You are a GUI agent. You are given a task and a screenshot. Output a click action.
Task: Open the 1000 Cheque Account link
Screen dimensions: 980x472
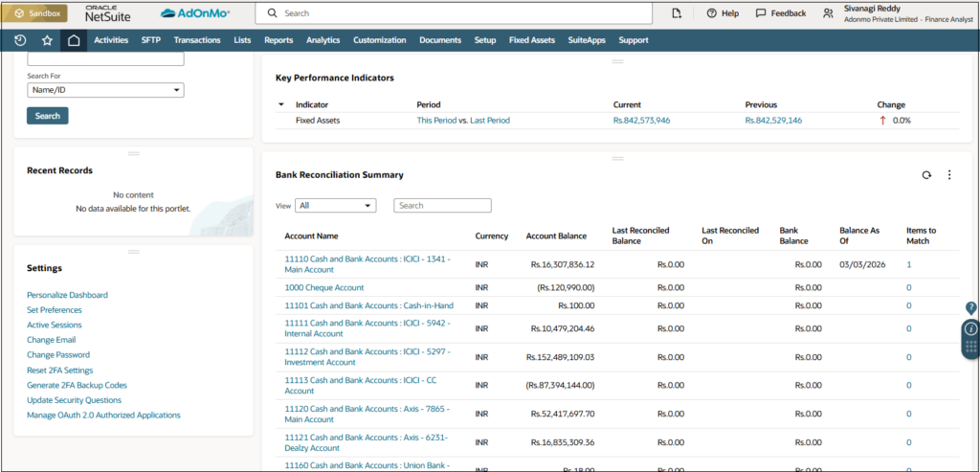click(x=324, y=287)
